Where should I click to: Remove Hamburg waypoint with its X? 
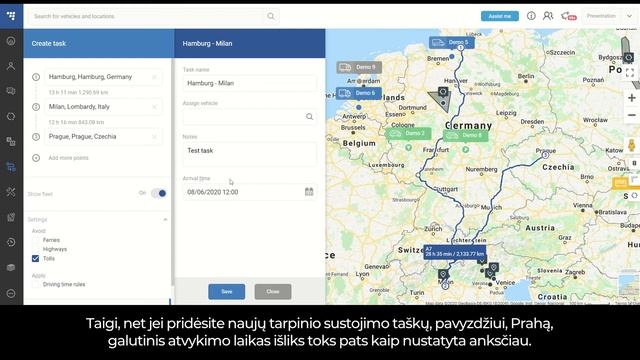pyautogui.click(x=154, y=77)
